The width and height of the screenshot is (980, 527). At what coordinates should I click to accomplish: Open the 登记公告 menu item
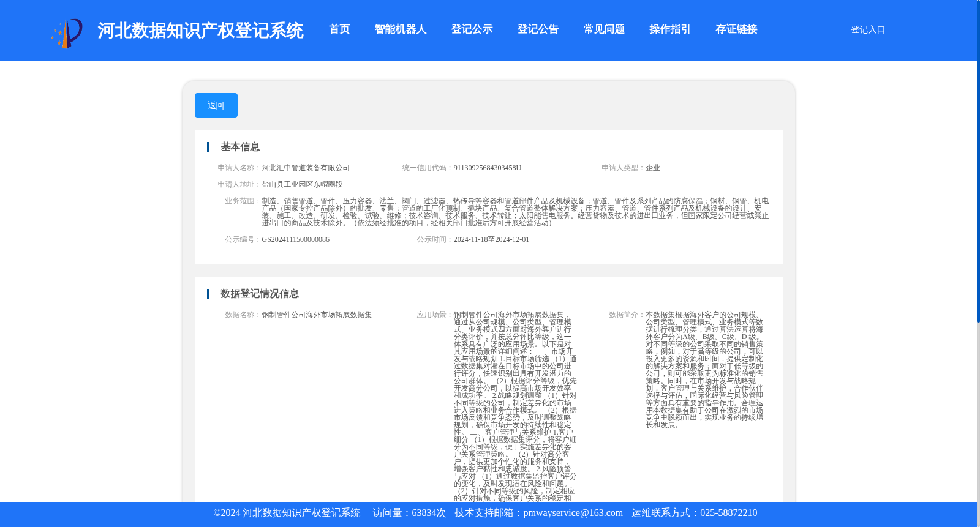coord(538,29)
